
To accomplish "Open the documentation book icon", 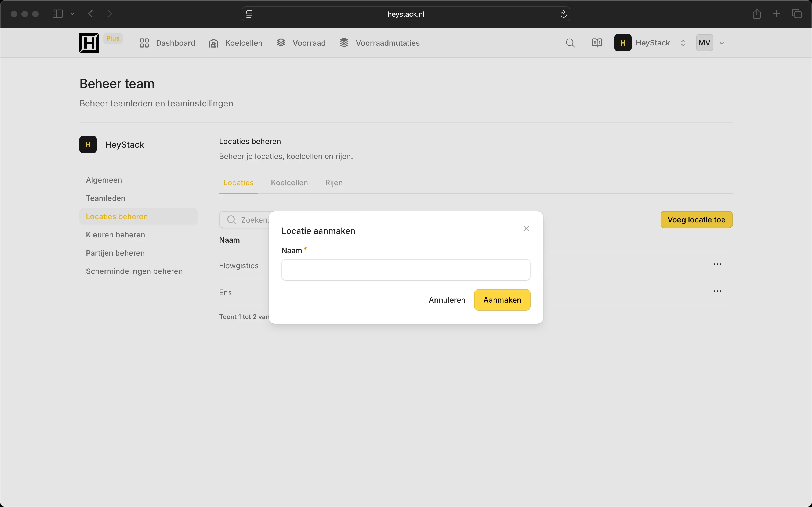I will coord(597,43).
